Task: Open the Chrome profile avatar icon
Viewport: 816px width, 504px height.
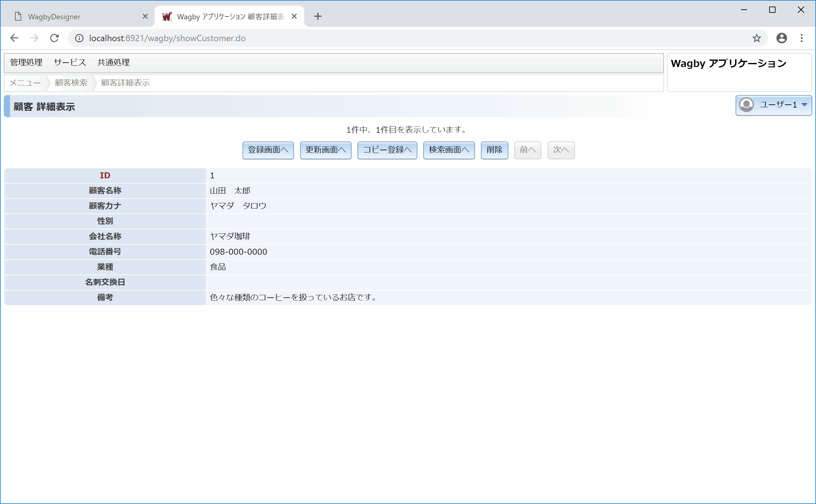Action: [782, 38]
